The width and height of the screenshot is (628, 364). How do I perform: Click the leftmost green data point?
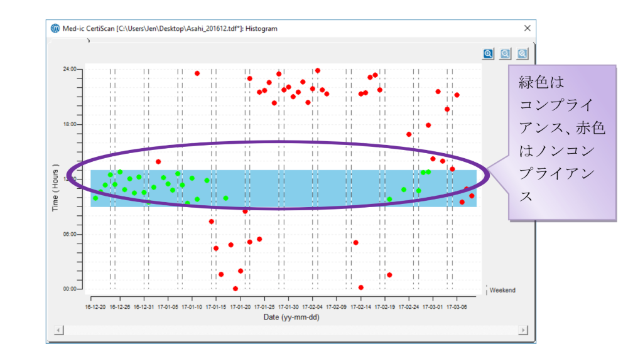coord(95,198)
